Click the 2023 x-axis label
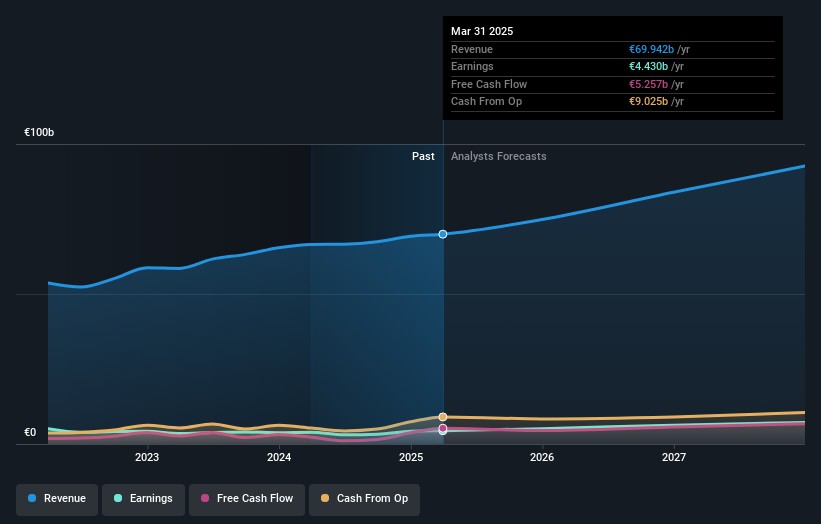 [147, 458]
